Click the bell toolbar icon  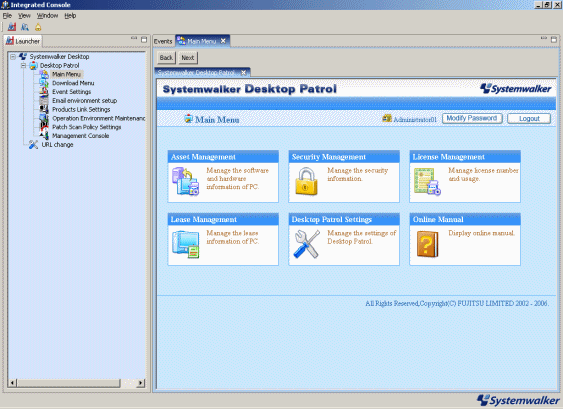(x=38, y=27)
